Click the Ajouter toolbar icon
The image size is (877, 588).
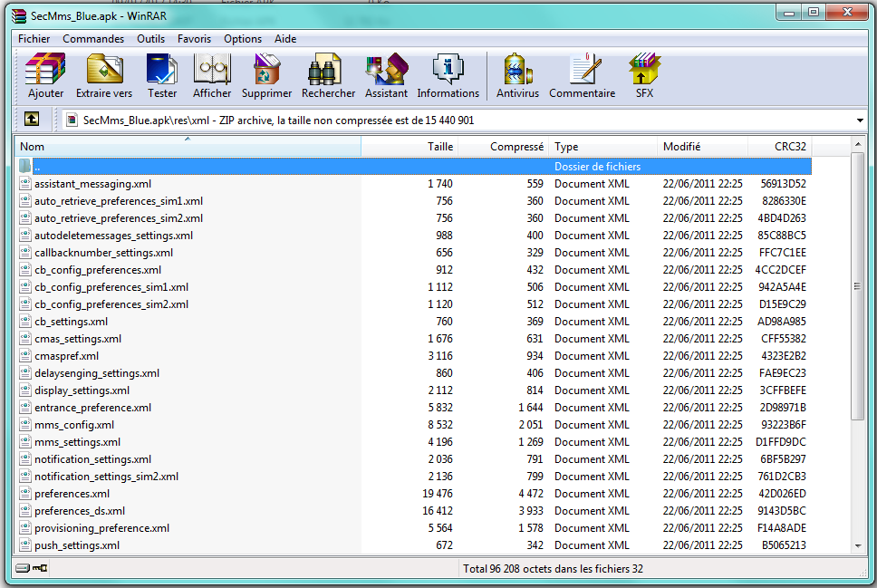click(x=45, y=76)
